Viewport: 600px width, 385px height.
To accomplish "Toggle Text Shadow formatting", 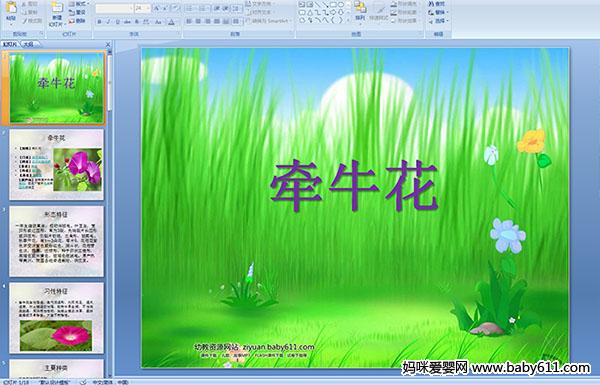I will (x=137, y=22).
